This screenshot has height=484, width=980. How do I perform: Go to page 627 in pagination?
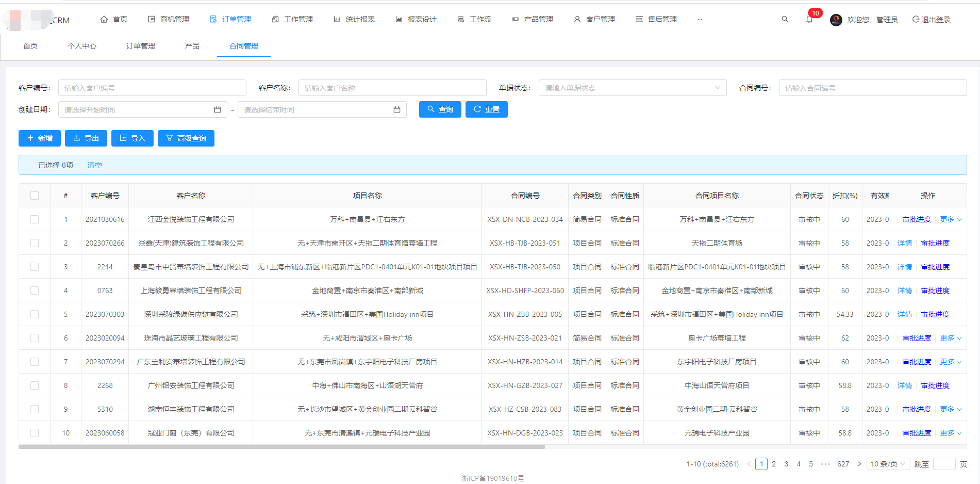coord(843,464)
